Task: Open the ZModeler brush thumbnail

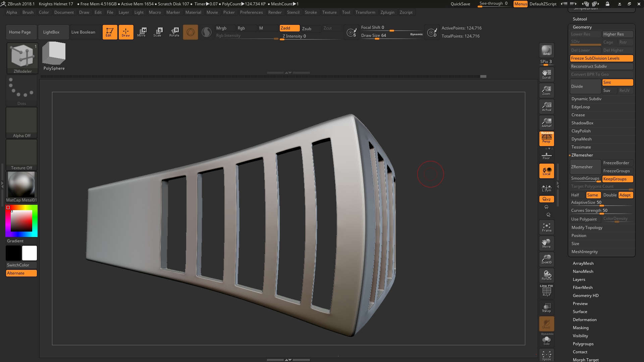Action: pyautogui.click(x=22, y=58)
